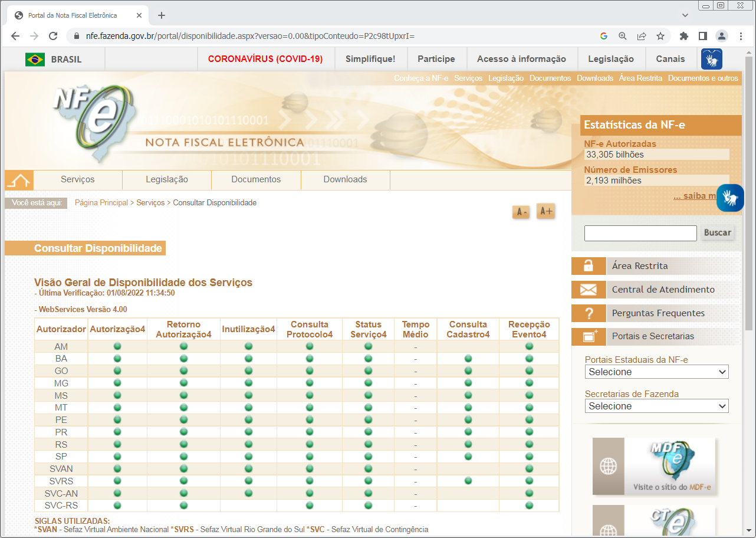Viewport: 756px width, 538px height.
Task: Open the MDF-e site thumbnail
Action: [x=654, y=466]
